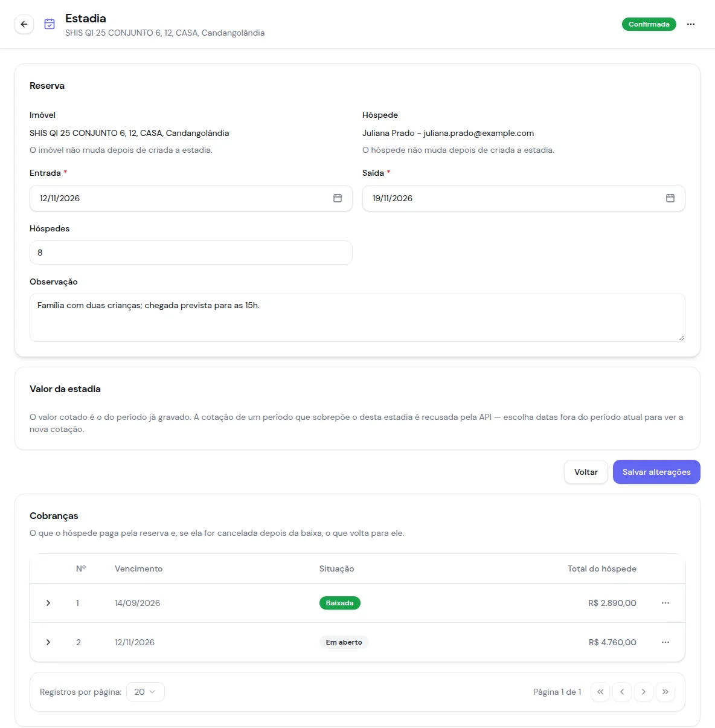Go to the previous page
Viewport: 715px width, 728px height.
coord(622,692)
